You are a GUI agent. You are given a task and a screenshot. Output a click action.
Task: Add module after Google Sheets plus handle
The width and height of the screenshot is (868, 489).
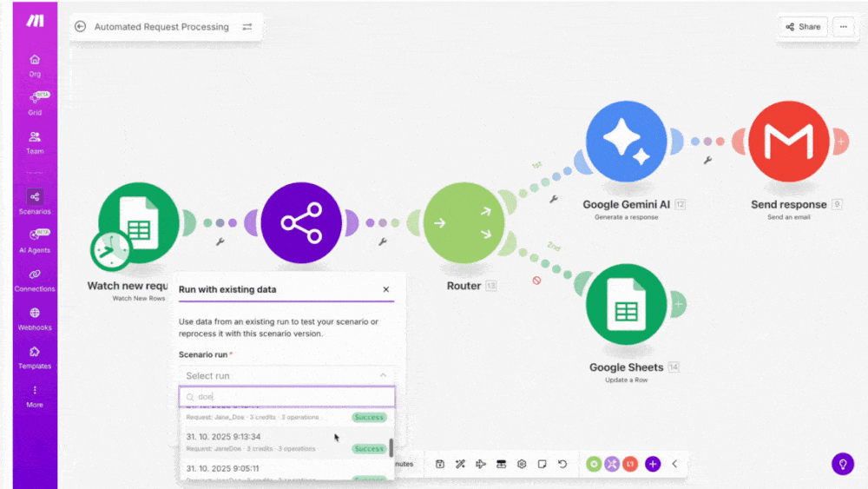click(x=678, y=304)
